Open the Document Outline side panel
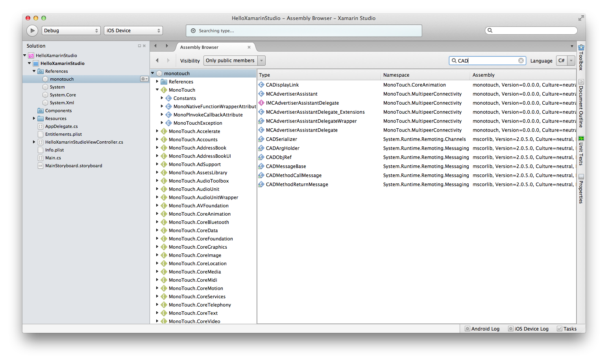Image resolution: width=608 pixels, height=364 pixels. (581, 104)
